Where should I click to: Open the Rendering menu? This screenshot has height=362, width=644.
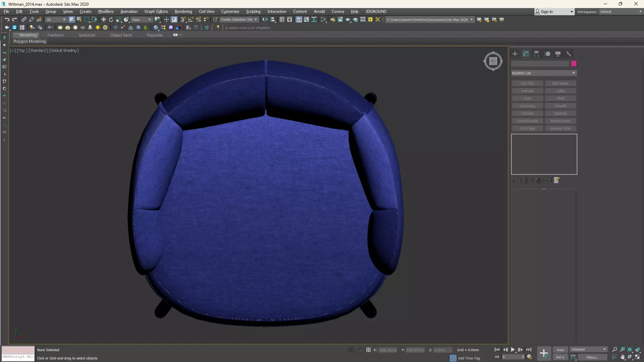point(183,11)
